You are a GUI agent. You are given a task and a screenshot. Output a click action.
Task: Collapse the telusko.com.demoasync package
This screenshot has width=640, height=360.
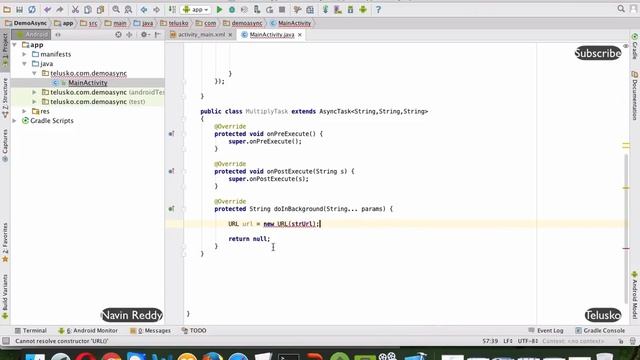point(34,73)
